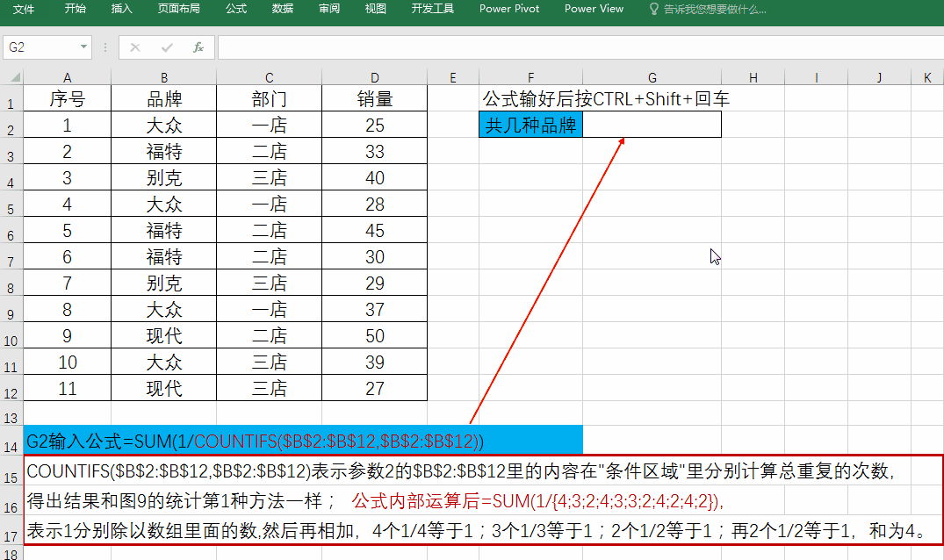Switch to the 页面布局 tab
The image size is (944, 560).
pyautogui.click(x=179, y=9)
